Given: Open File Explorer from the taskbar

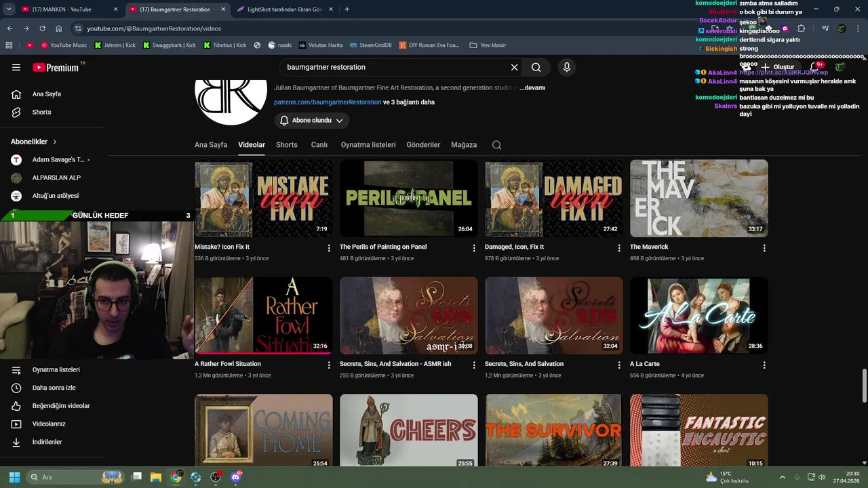Looking at the screenshot, I should click(x=156, y=477).
